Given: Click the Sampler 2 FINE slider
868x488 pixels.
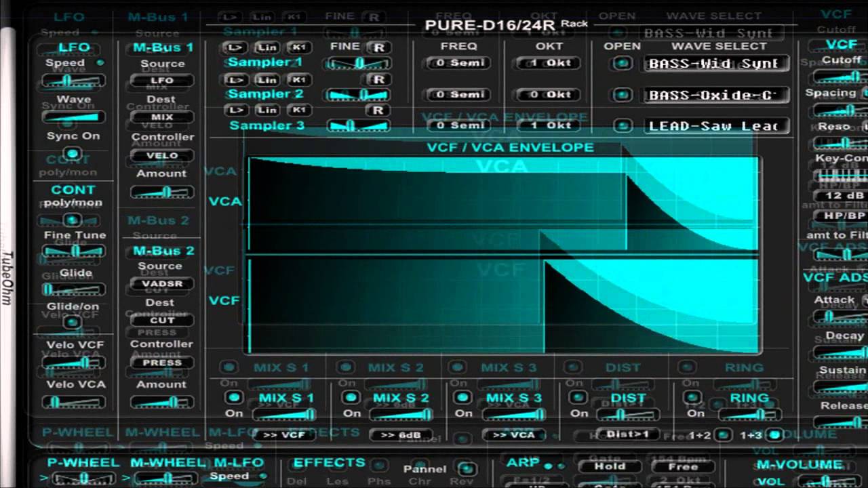Looking at the screenshot, I should tap(359, 95).
